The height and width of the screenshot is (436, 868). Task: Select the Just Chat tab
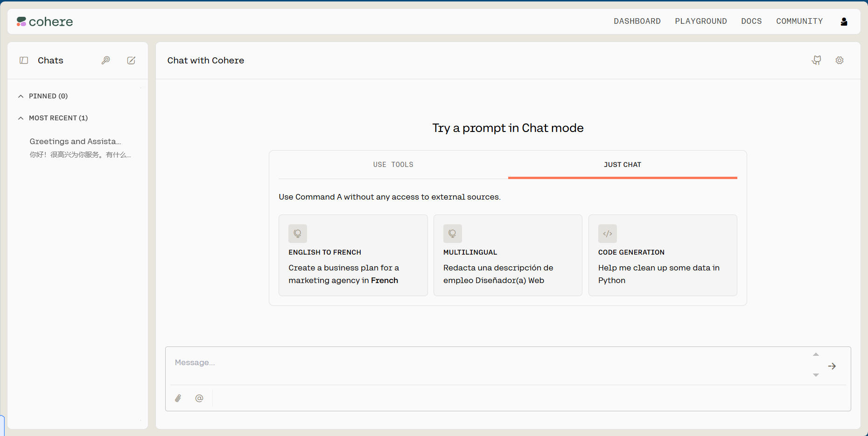point(623,165)
